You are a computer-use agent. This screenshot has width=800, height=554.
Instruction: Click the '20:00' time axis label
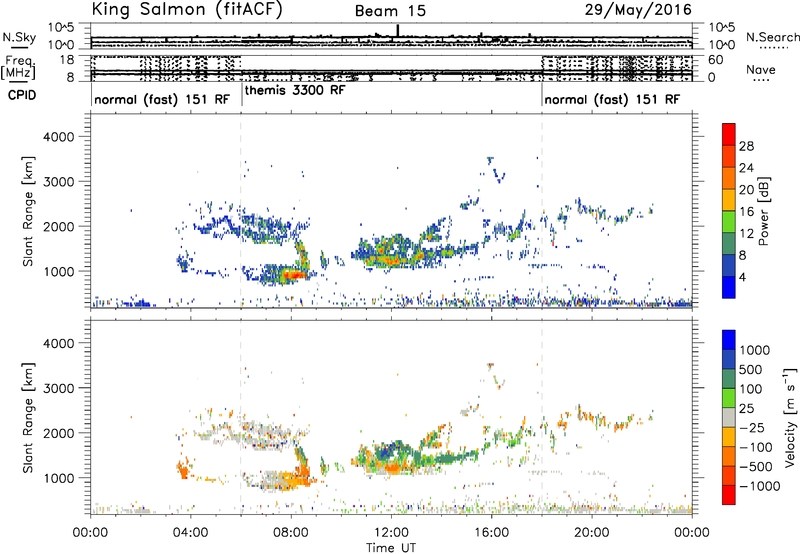click(x=591, y=533)
